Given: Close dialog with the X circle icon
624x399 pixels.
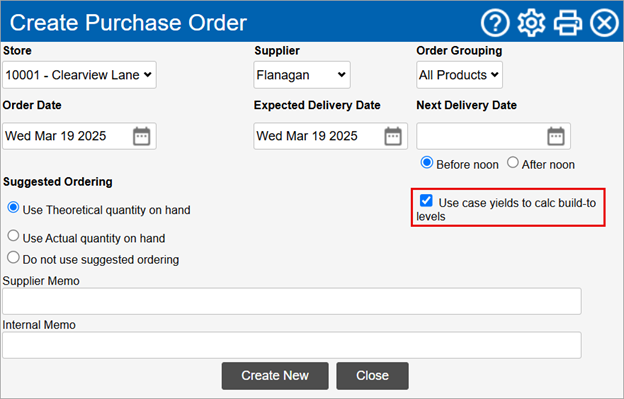Looking at the screenshot, I should point(604,23).
